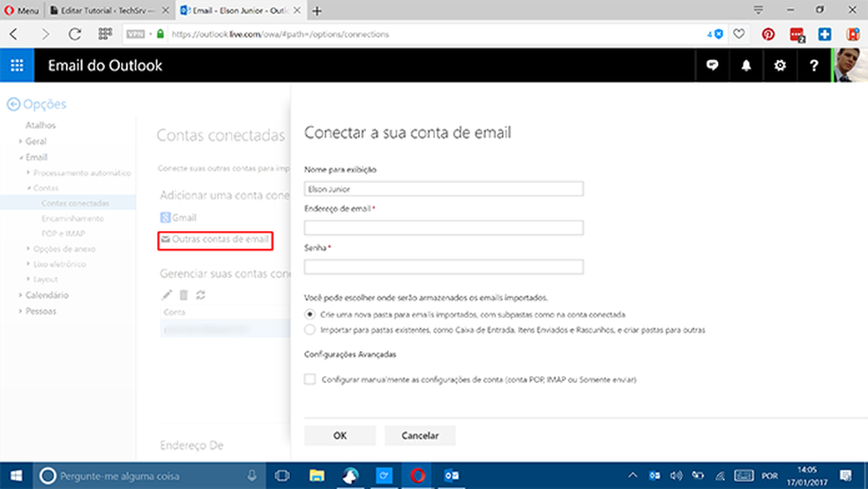Image resolution: width=868 pixels, height=489 pixels.
Task: Click the address bar URL
Action: coord(281,34)
